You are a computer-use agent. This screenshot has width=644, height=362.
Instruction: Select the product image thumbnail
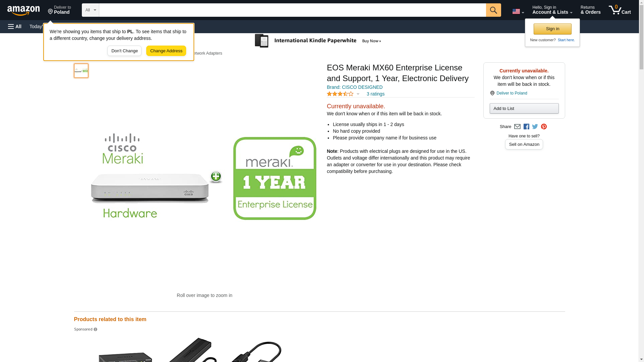81,71
